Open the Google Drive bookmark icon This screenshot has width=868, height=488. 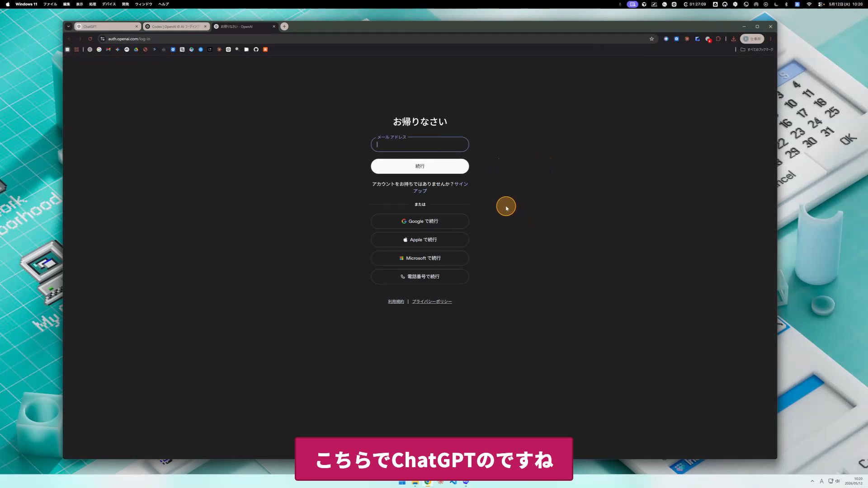(x=136, y=50)
